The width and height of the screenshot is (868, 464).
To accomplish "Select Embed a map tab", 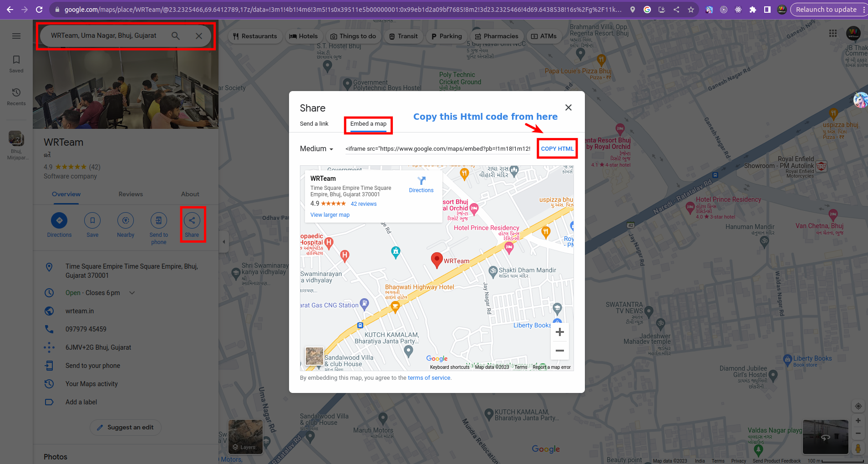I will [x=368, y=124].
